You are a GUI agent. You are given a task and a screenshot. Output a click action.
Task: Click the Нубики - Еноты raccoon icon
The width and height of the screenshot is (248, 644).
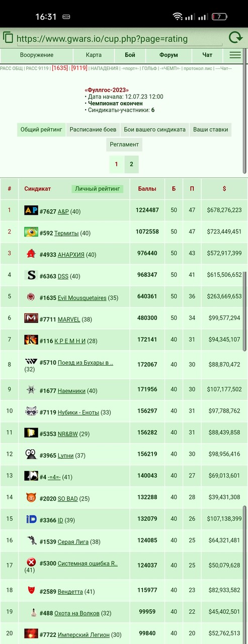pos(31,411)
